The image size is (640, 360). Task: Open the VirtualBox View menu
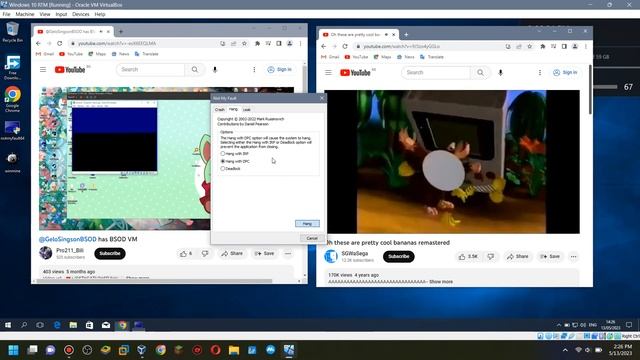[x=45, y=14]
